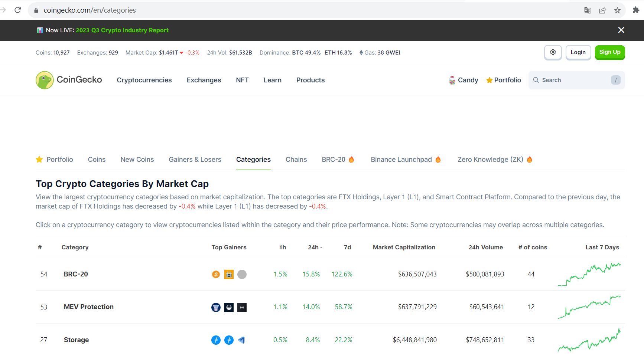Open the browser extensions puzzle icon

[636, 10]
